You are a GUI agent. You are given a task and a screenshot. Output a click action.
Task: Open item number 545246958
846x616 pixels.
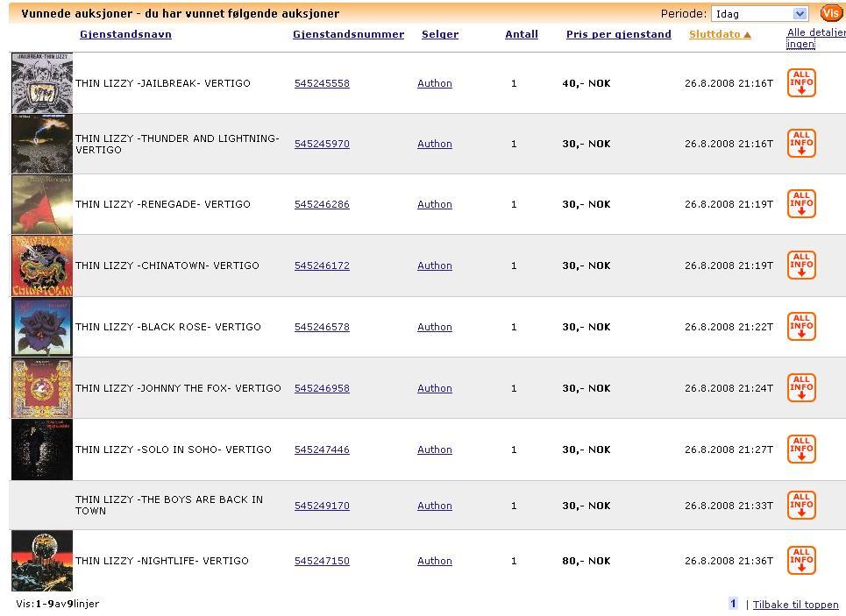(x=322, y=388)
